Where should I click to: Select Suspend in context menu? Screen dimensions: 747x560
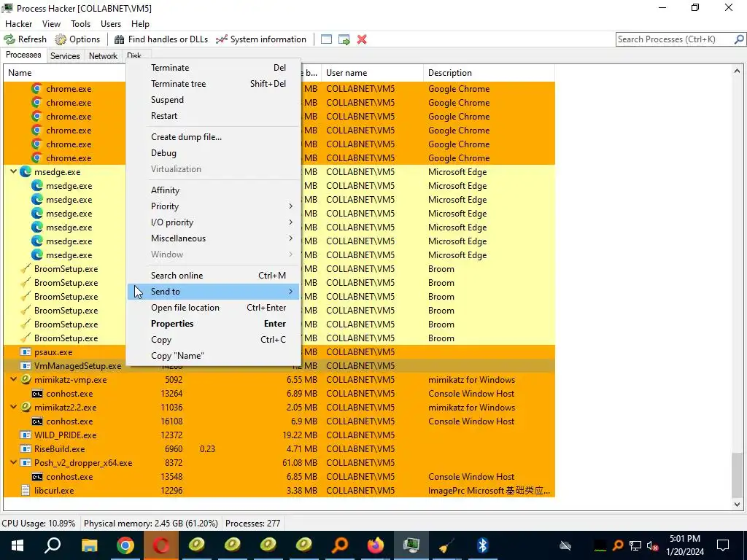[214, 100]
